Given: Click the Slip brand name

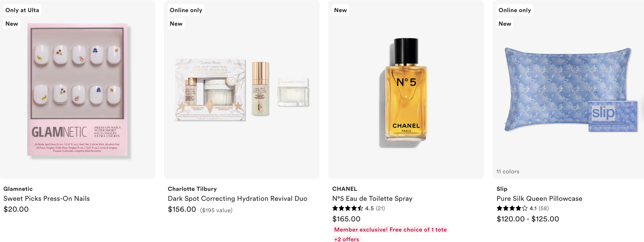Looking at the screenshot, I should (502, 189).
